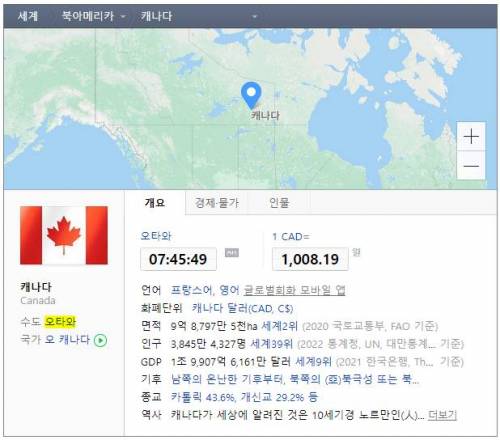Select the 개요 tab

(x=155, y=203)
